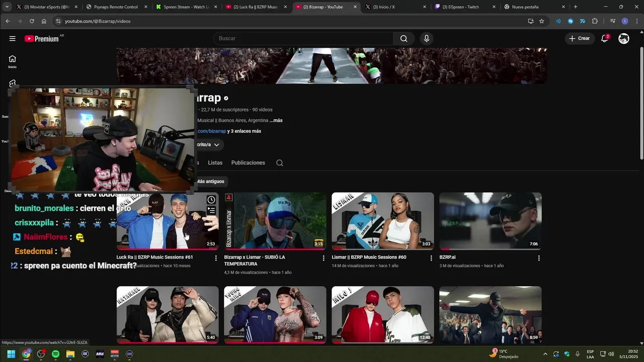Open Chrome profile icon in toolbar
Viewport: 644px width, 362px height.
[624, 21]
